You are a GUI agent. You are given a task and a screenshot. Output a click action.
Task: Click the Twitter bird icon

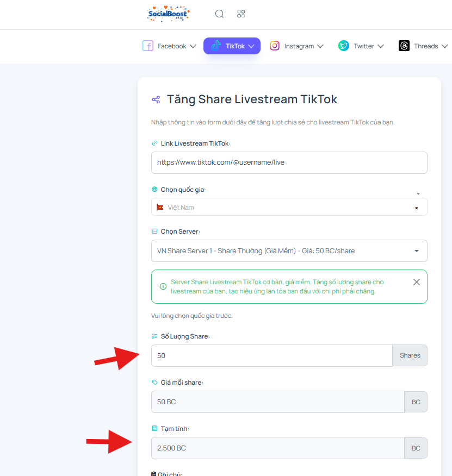[344, 46]
